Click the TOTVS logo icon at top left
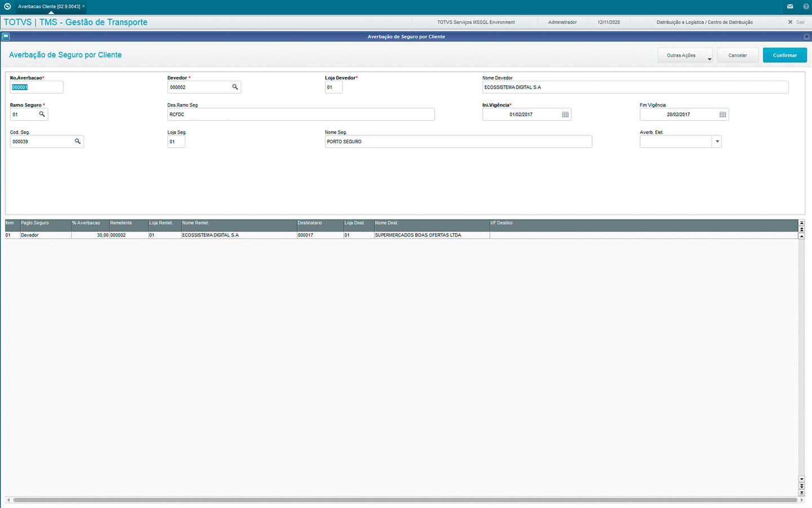812x508 pixels. click(7, 6)
